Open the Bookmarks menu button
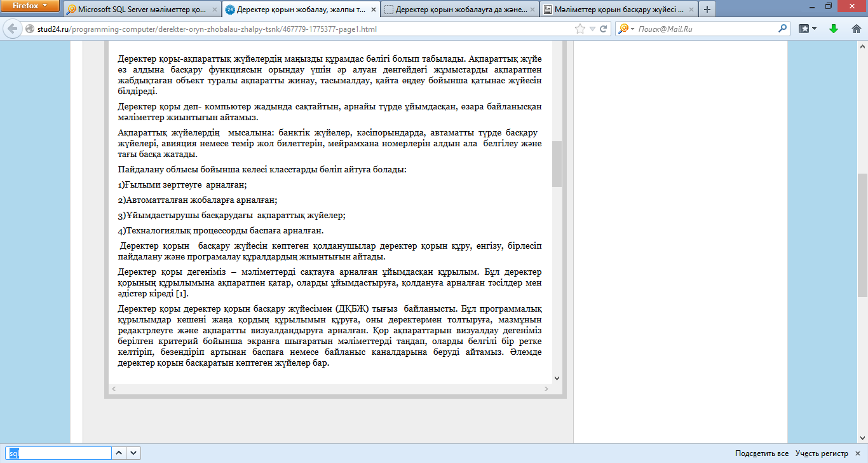868x463 pixels. click(807, 29)
